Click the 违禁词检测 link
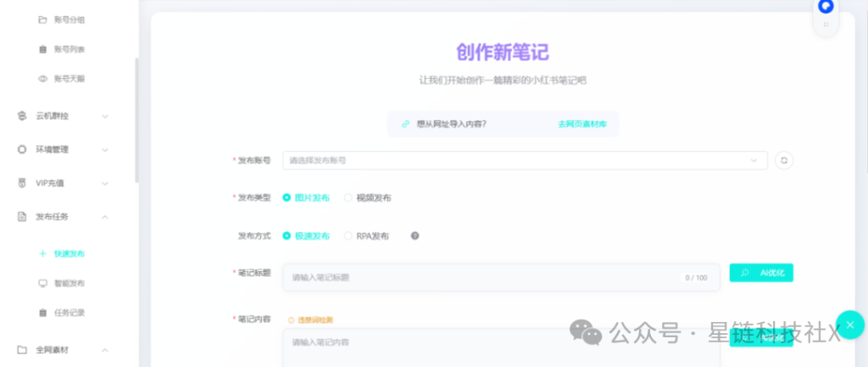Image resolution: width=868 pixels, height=367 pixels. coord(310,320)
